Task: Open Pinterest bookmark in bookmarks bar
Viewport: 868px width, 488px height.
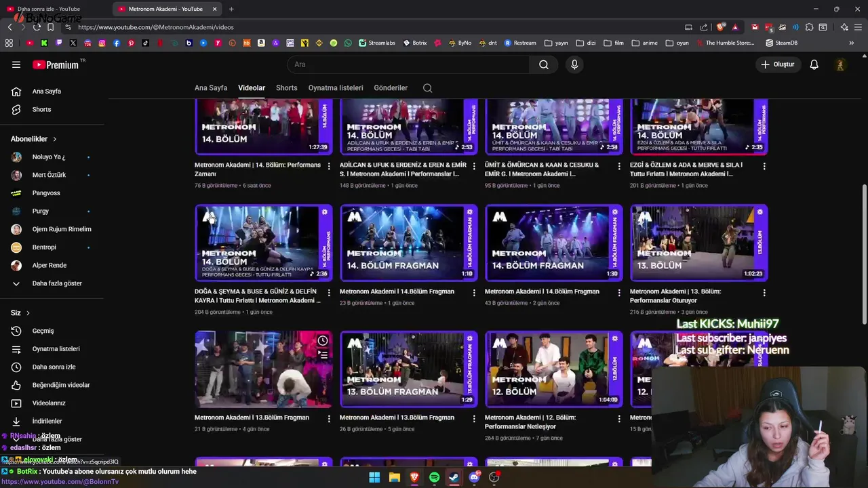Action: [x=131, y=43]
